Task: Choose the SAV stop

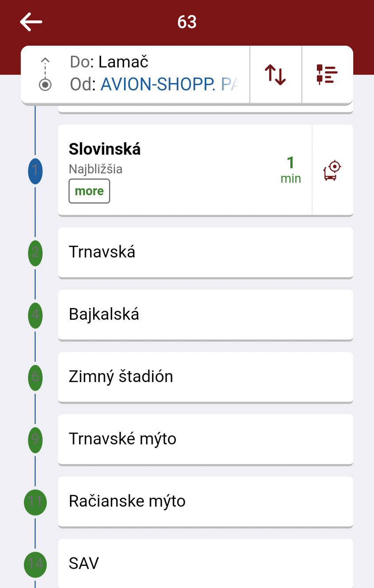Action: [206, 563]
